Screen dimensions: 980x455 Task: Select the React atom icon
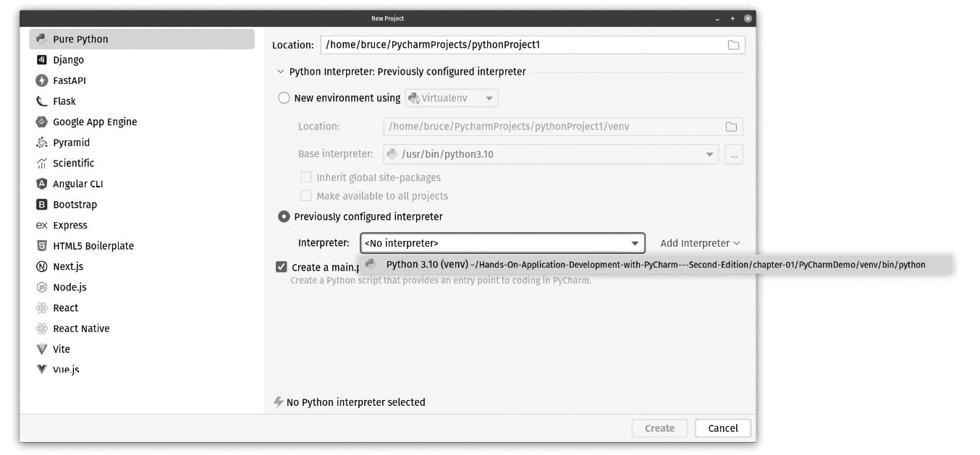pos(41,307)
